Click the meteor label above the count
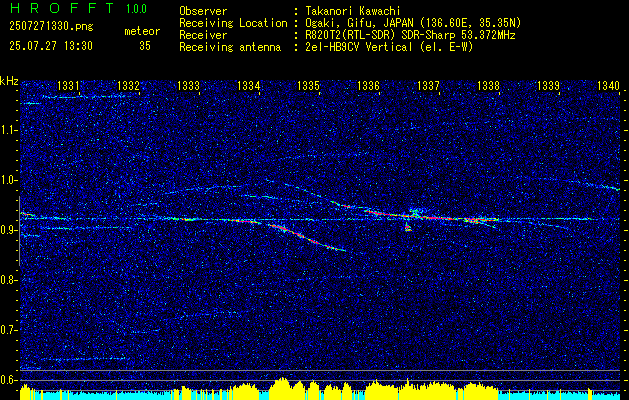 pyautogui.click(x=142, y=31)
